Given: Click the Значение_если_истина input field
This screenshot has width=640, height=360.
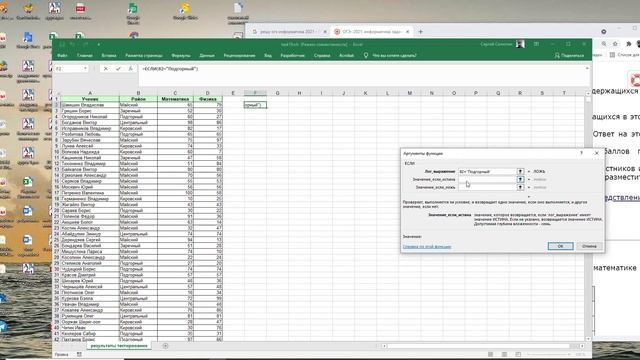Looking at the screenshot, I should [x=487, y=179].
